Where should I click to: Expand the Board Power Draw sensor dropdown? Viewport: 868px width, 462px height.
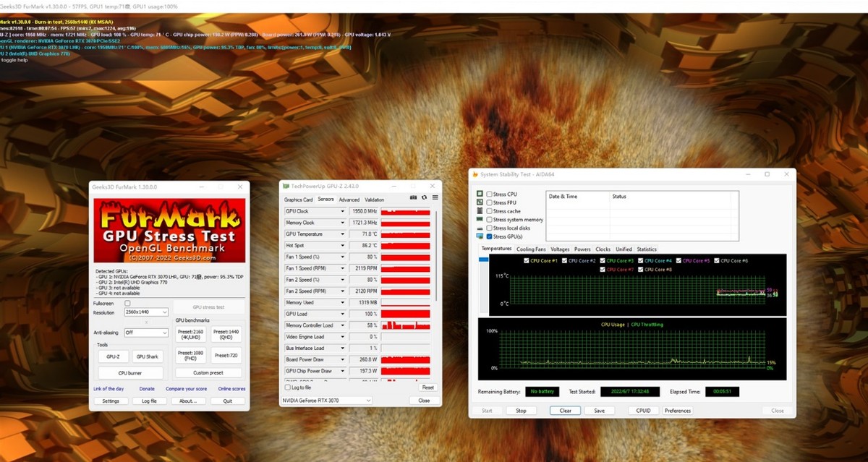coord(343,359)
